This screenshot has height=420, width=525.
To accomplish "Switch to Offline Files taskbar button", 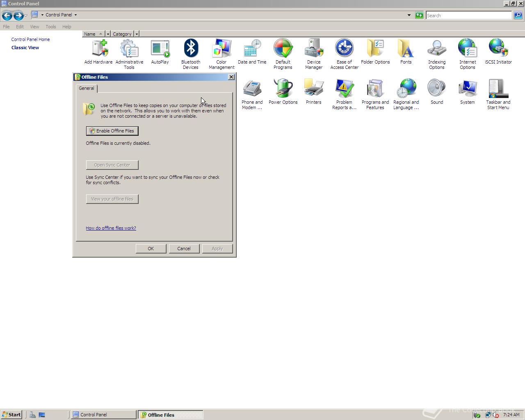I will pyautogui.click(x=170, y=415).
